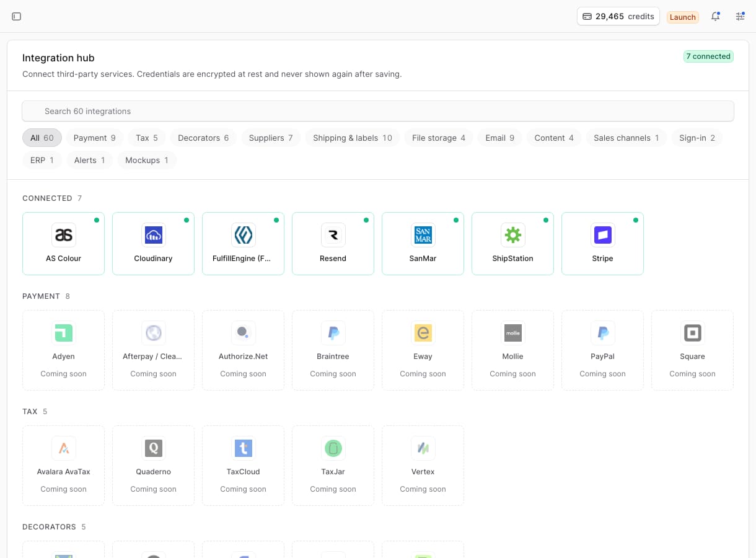Click the Quaderno card name
756x558 pixels.
(x=154, y=472)
